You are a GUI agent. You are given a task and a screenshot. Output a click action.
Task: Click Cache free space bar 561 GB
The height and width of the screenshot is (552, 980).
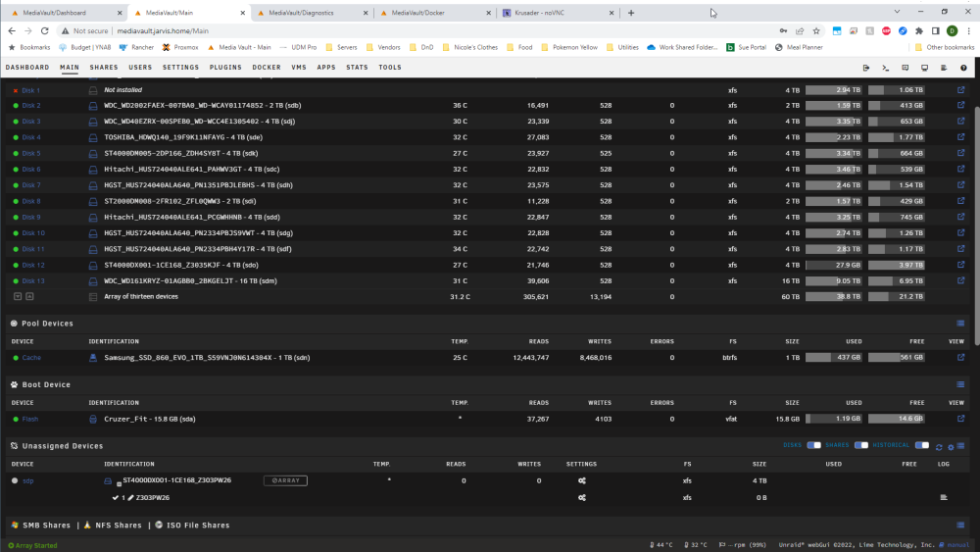click(x=897, y=358)
